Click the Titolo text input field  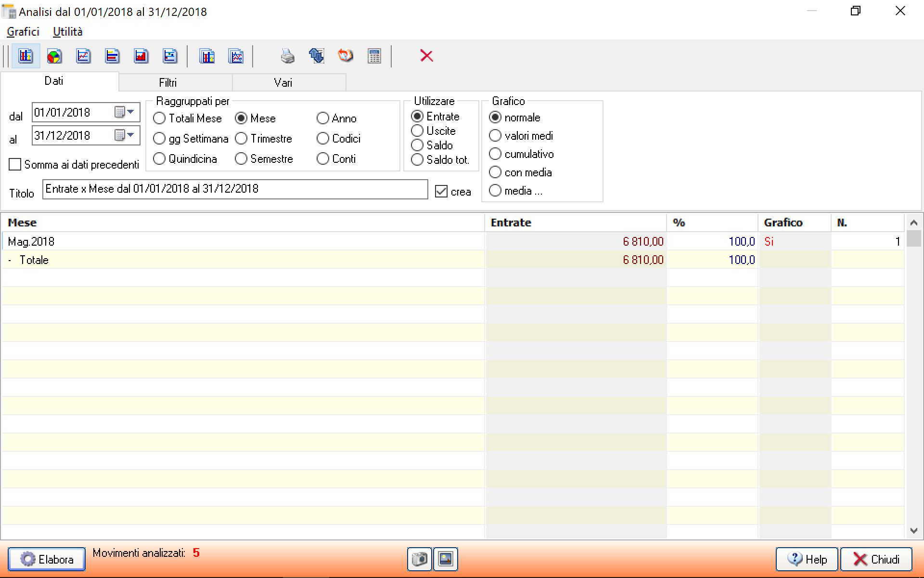point(235,189)
